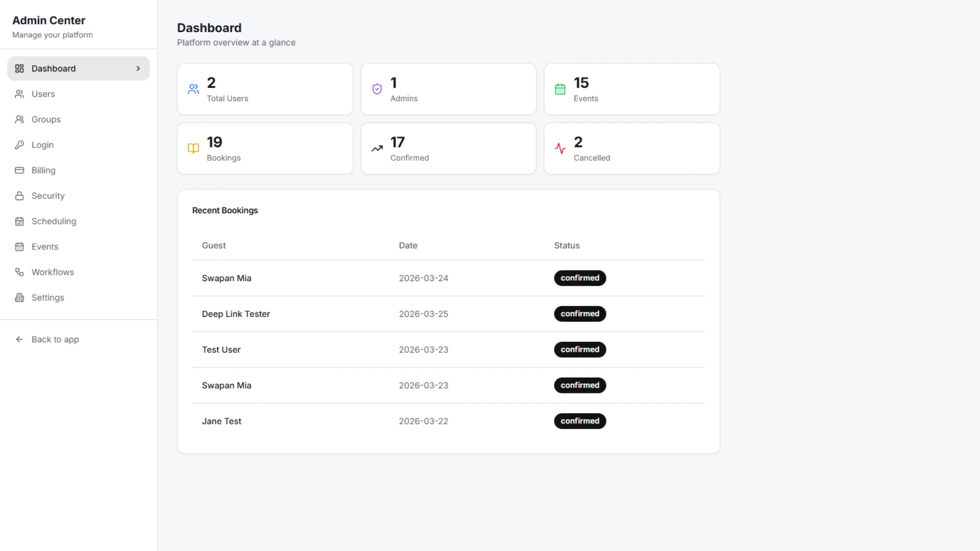Click the Security lock icon

click(19, 196)
